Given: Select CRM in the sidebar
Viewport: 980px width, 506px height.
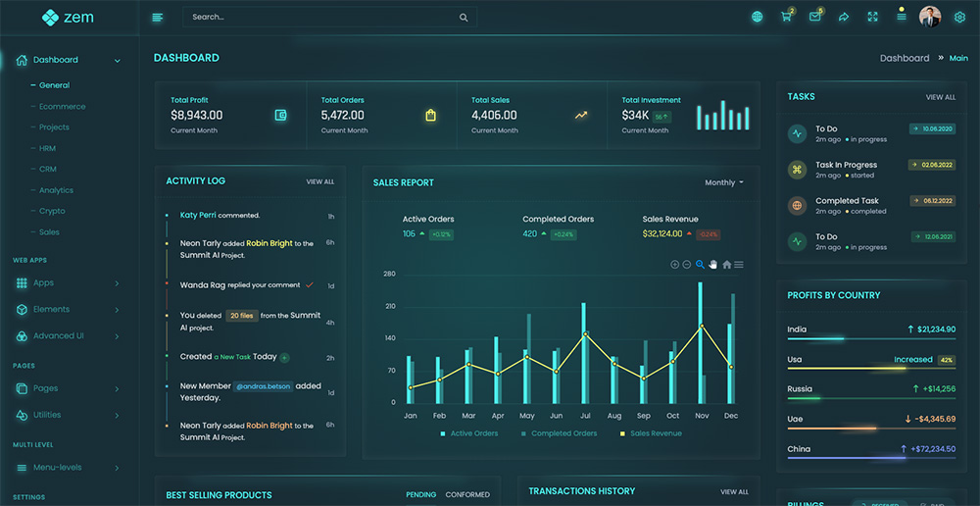Looking at the screenshot, I should [47, 169].
